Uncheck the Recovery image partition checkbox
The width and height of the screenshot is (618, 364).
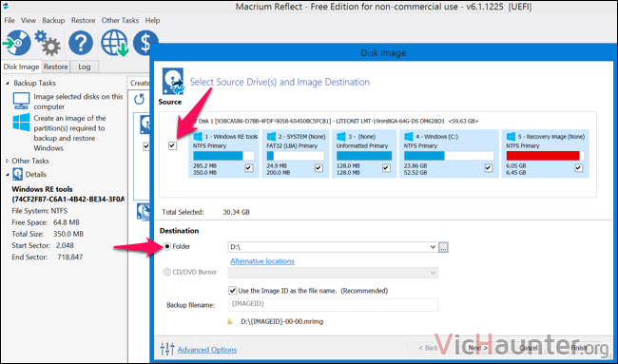[x=579, y=168]
